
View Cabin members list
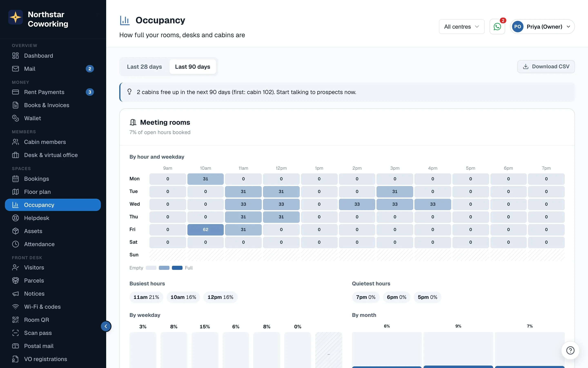pos(53,142)
